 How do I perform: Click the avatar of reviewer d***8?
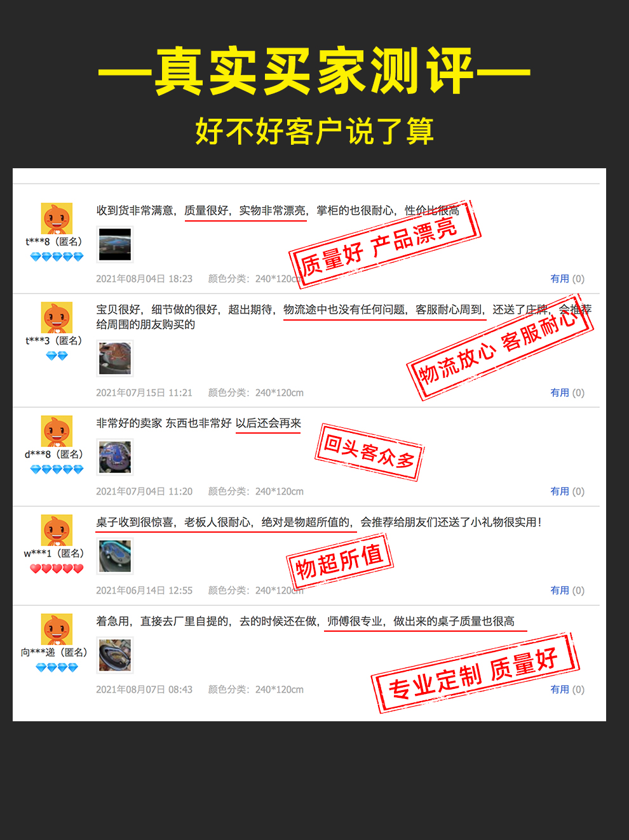point(57,431)
